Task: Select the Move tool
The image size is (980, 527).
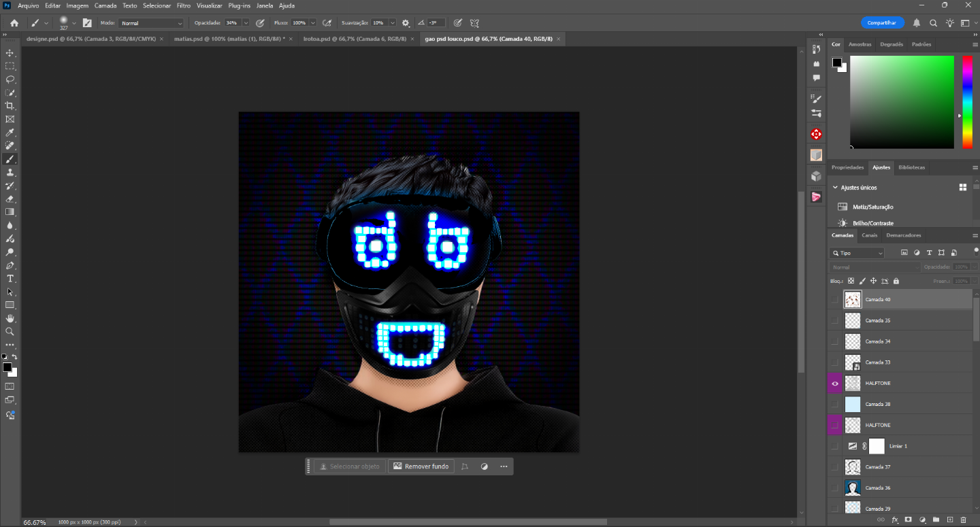Action: [10, 53]
